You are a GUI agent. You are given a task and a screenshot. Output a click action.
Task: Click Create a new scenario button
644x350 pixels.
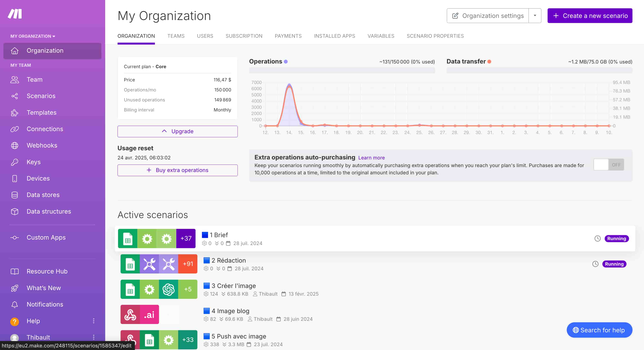pyautogui.click(x=590, y=16)
